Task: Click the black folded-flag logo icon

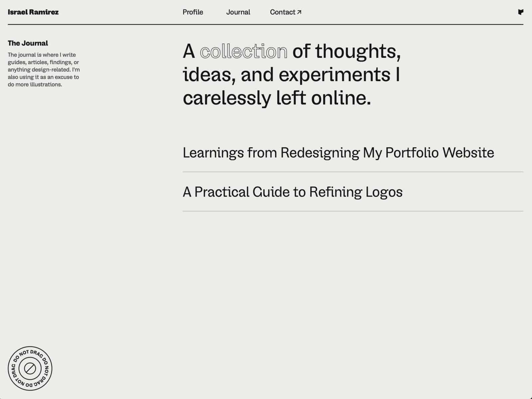Action: [521, 12]
